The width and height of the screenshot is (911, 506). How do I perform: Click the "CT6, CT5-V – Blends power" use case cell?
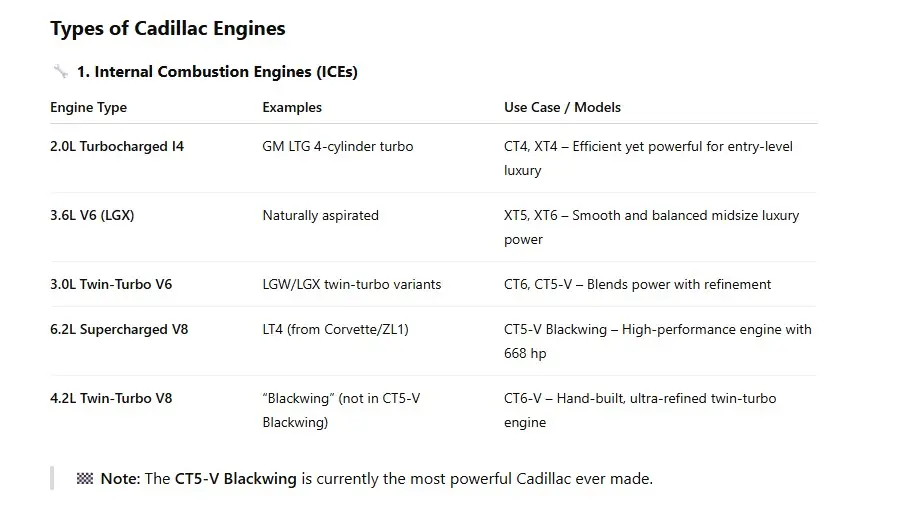[x=637, y=284]
